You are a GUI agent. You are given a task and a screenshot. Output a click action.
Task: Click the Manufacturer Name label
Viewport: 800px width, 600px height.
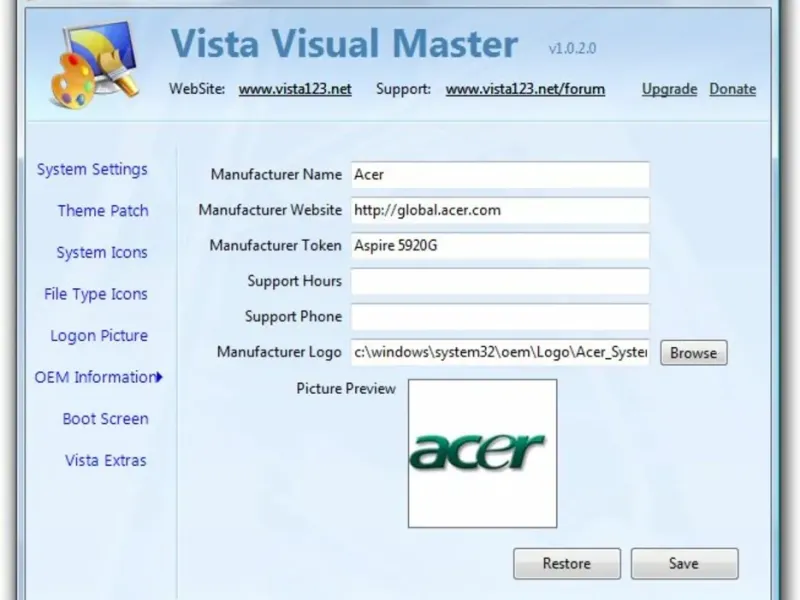(276, 174)
